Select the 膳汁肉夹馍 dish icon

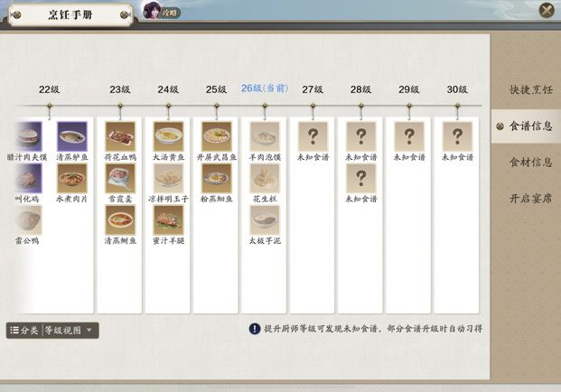28,136
